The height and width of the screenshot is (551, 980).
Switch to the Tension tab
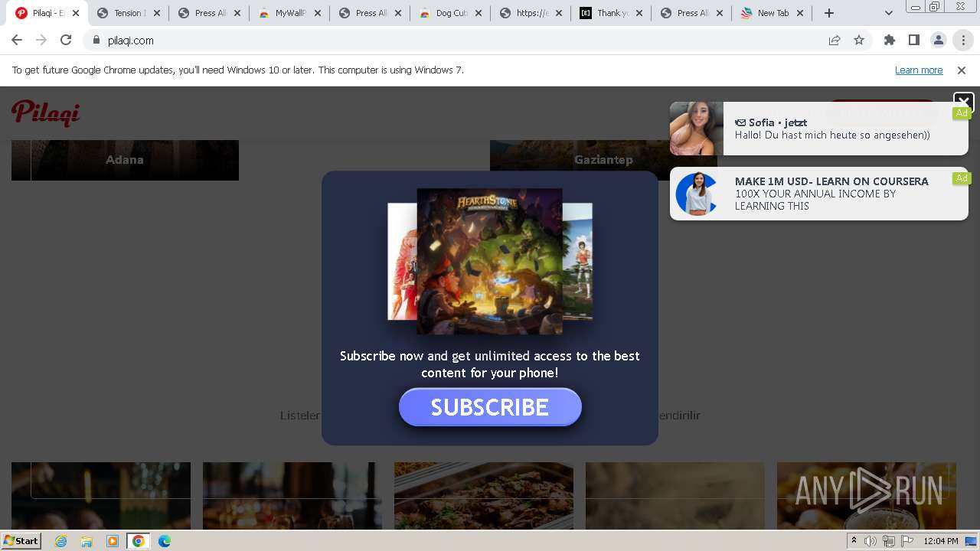click(128, 13)
